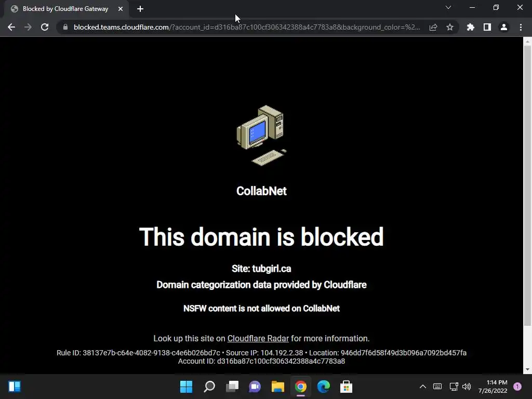Open the share page icon
This screenshot has height=399, width=532.
(433, 27)
